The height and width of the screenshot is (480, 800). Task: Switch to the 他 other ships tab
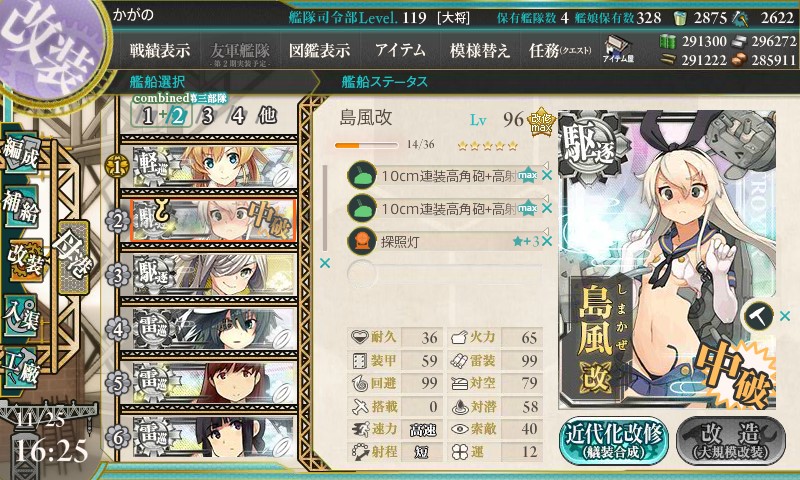(x=267, y=116)
